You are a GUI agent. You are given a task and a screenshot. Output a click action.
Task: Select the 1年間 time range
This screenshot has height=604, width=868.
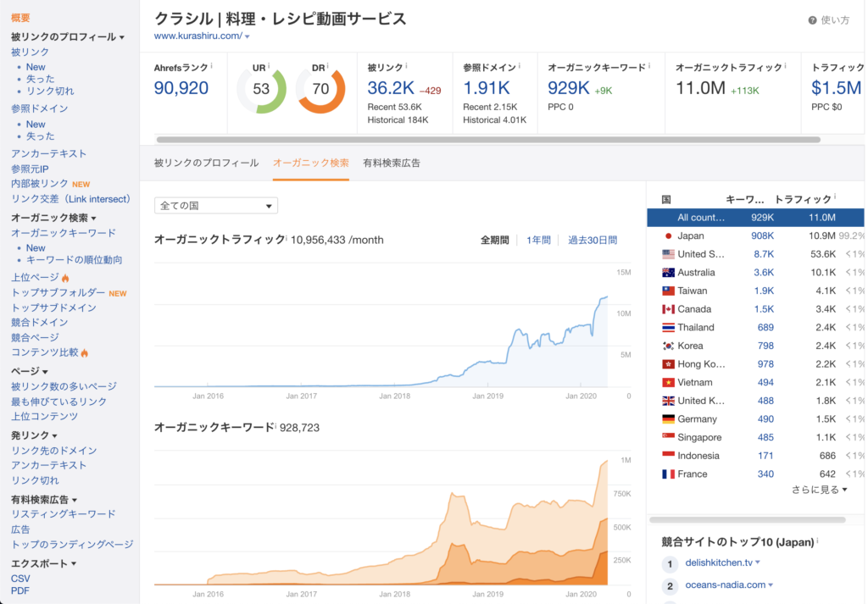point(538,240)
